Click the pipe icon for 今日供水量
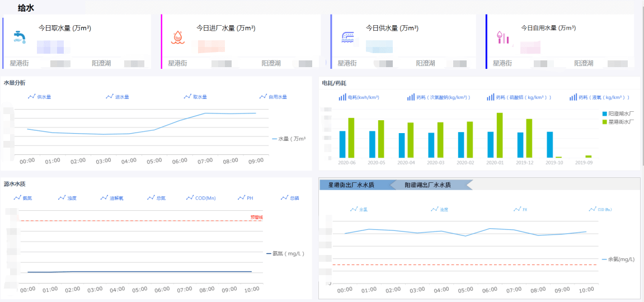This screenshot has width=644, height=302. [x=347, y=37]
